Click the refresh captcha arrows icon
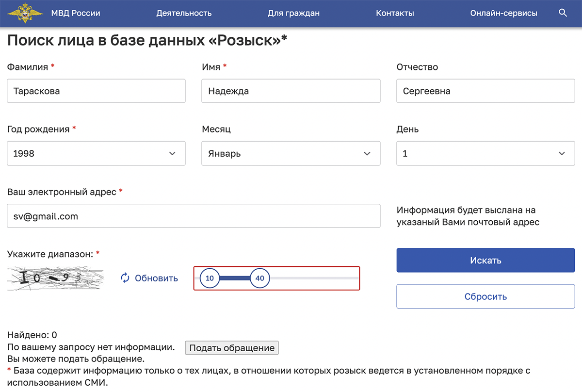The height and width of the screenshot is (392, 582). click(125, 278)
